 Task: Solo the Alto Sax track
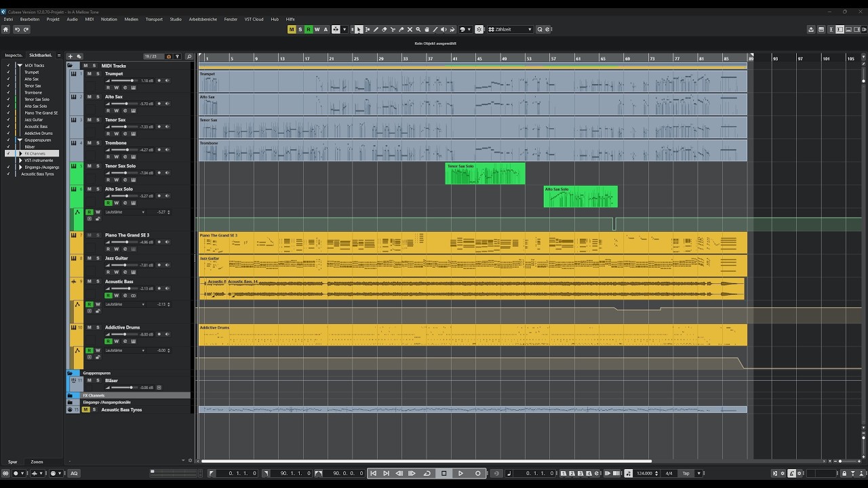click(98, 97)
